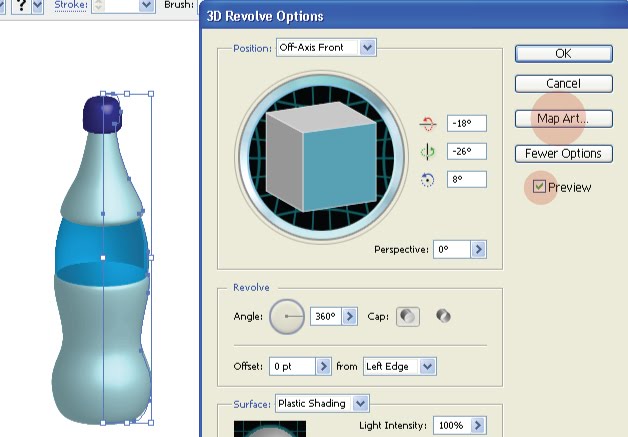Click the 3D Revolve Options title bar

(414, 16)
